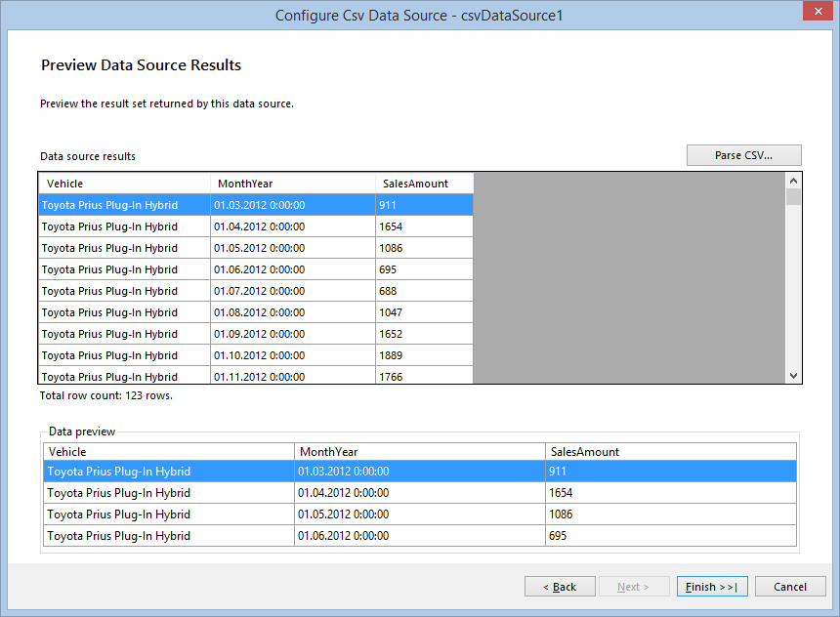Cancel the data source wizard
Screen dimensions: 840x617
pos(790,587)
